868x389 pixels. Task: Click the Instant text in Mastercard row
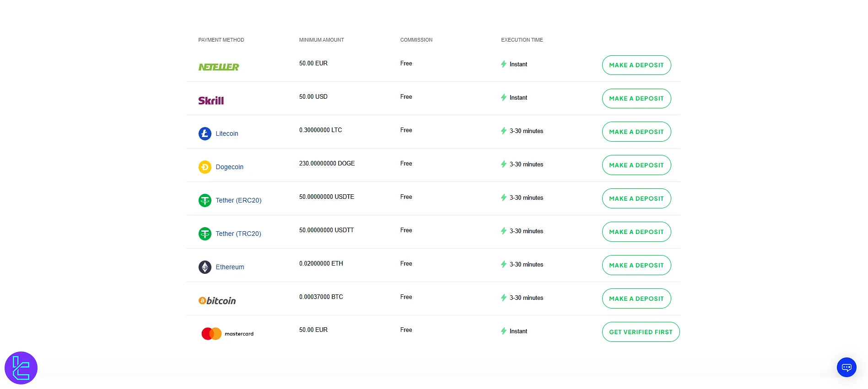coord(518,331)
